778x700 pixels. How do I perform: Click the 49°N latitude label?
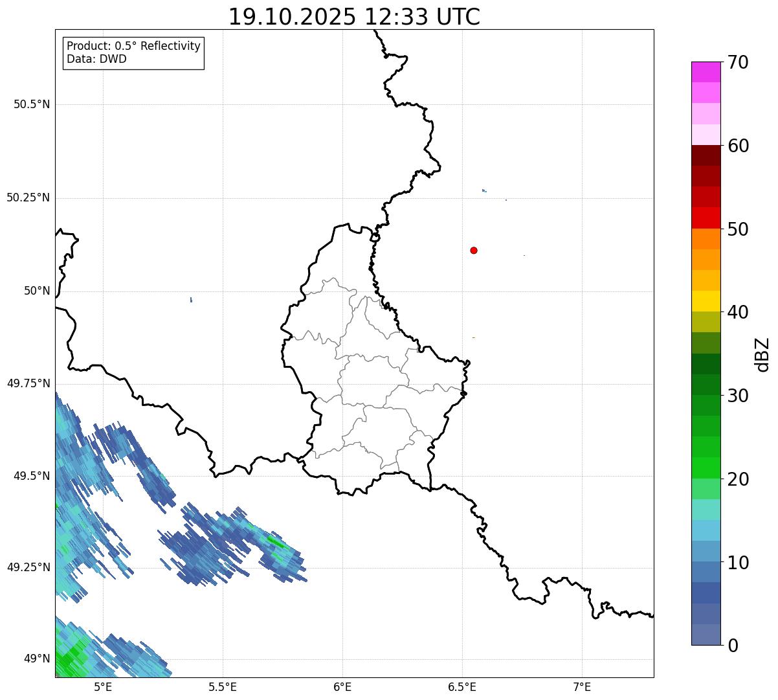37,659
